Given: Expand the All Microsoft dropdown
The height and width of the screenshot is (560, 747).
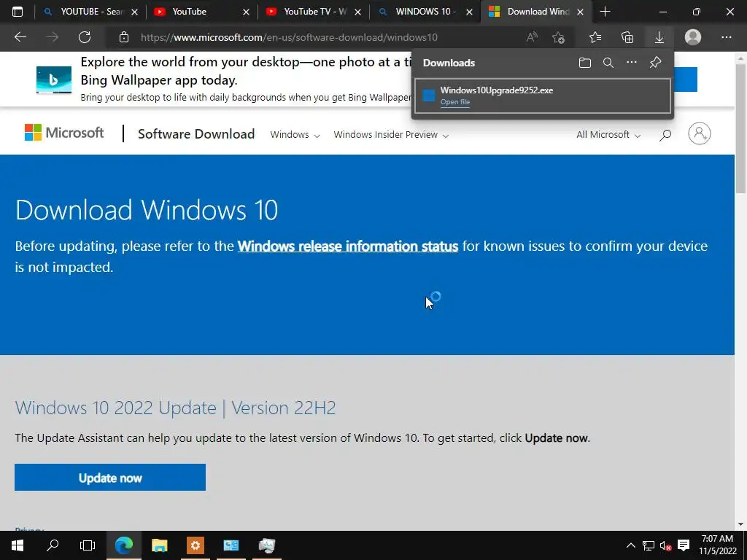Looking at the screenshot, I should pyautogui.click(x=608, y=135).
